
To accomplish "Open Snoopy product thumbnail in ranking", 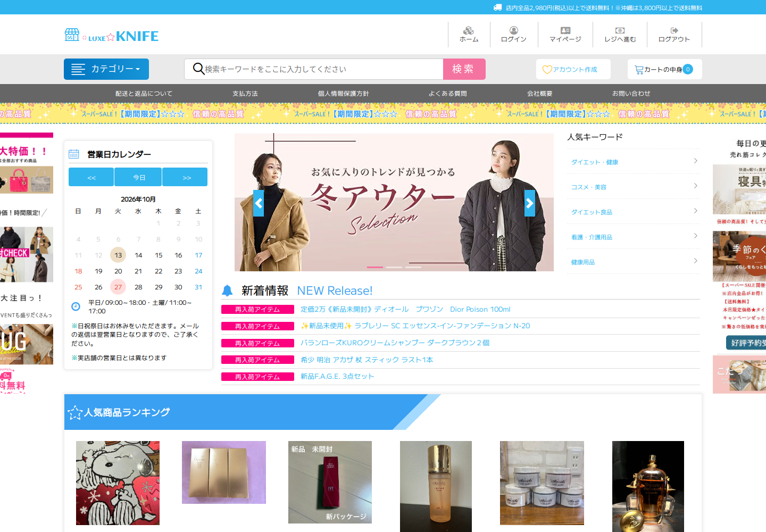I will (x=118, y=483).
